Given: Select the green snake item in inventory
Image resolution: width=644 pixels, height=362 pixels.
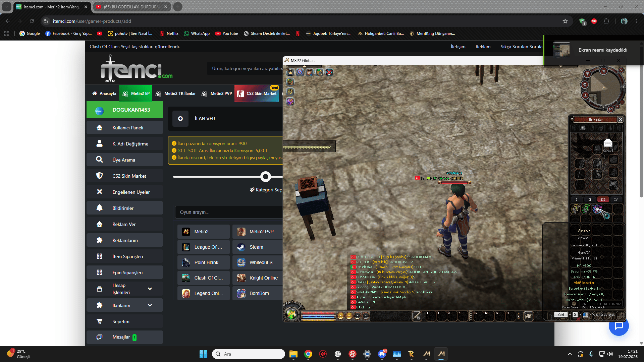Looking at the screenshot, I should point(586,209).
